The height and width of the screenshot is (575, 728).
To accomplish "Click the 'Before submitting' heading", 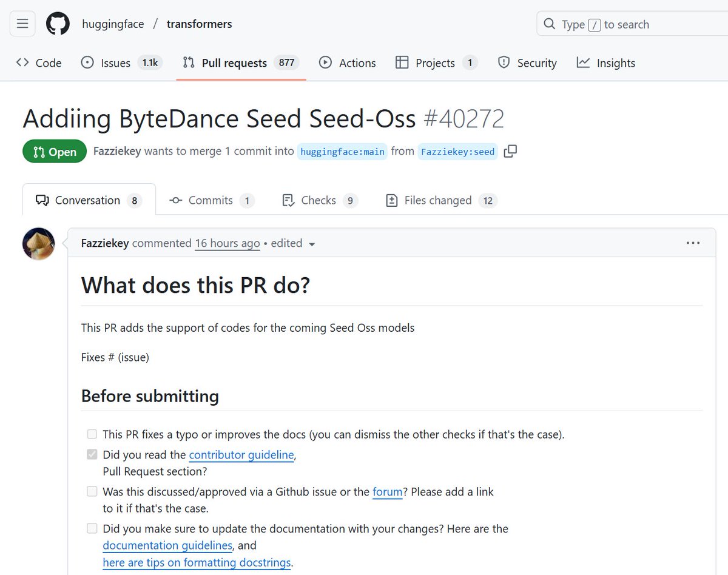I will click(x=150, y=396).
